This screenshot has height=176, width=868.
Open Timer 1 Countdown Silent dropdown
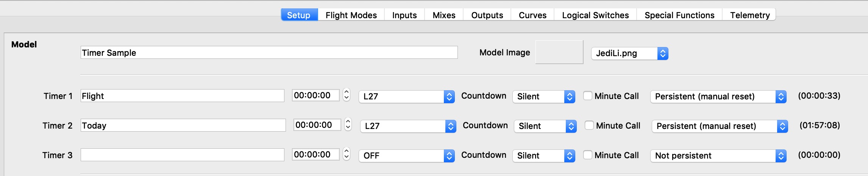point(543,96)
